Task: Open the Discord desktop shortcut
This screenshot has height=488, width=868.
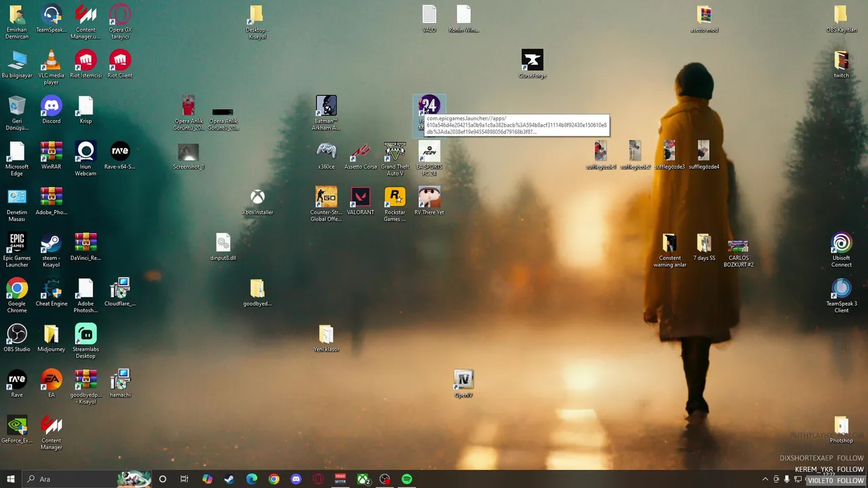Action: click(x=51, y=110)
